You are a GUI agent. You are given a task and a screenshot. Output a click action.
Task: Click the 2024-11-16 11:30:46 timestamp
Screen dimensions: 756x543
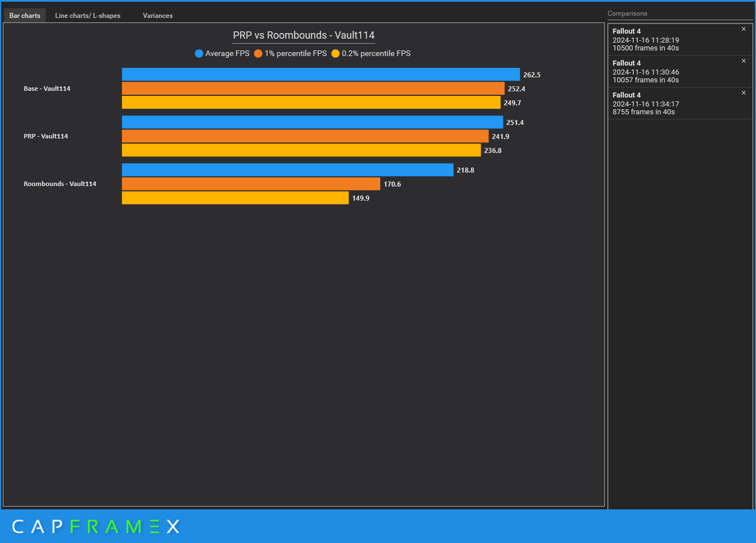646,72
